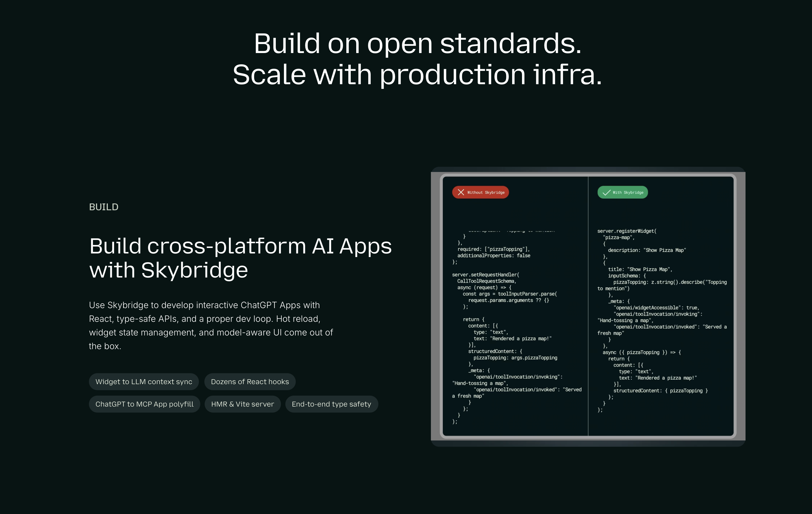812x514 pixels.
Task: Click the server.registerWidget code line
Action: (627, 231)
